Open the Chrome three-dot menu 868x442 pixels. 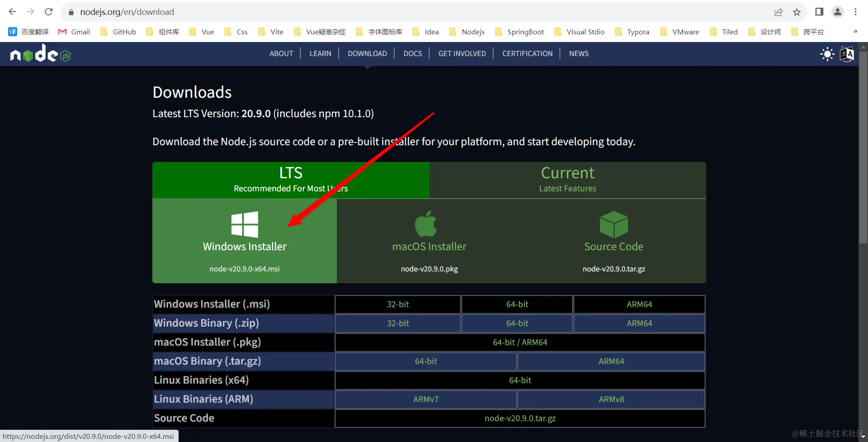coord(855,12)
